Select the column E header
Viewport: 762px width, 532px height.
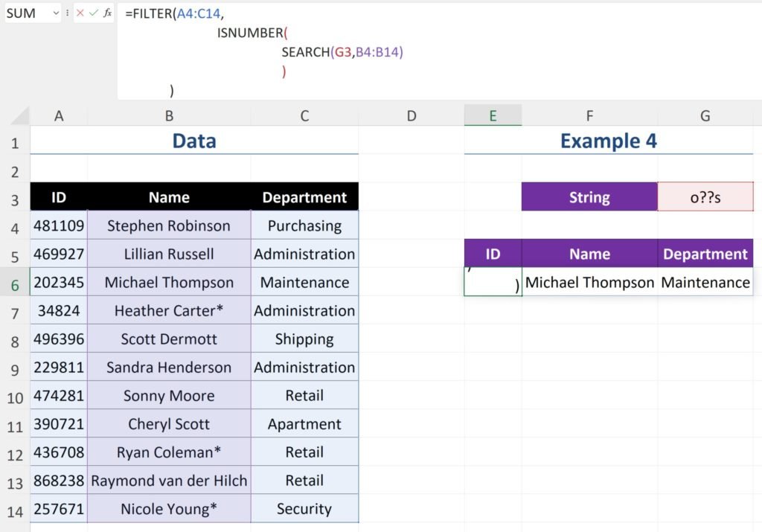tap(493, 115)
